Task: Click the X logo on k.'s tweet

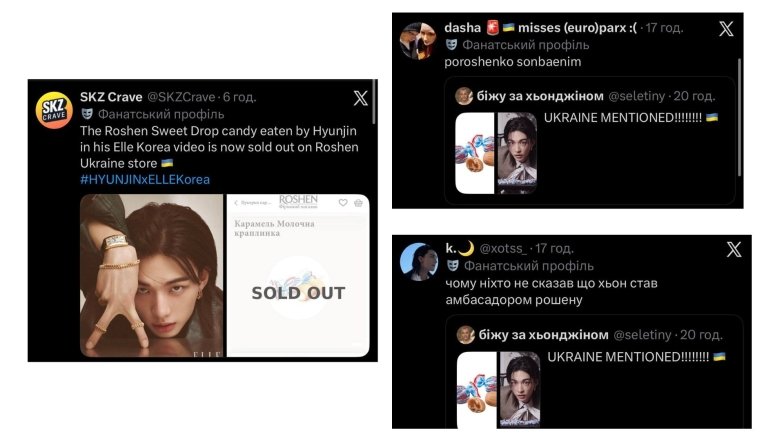Action: click(x=734, y=249)
